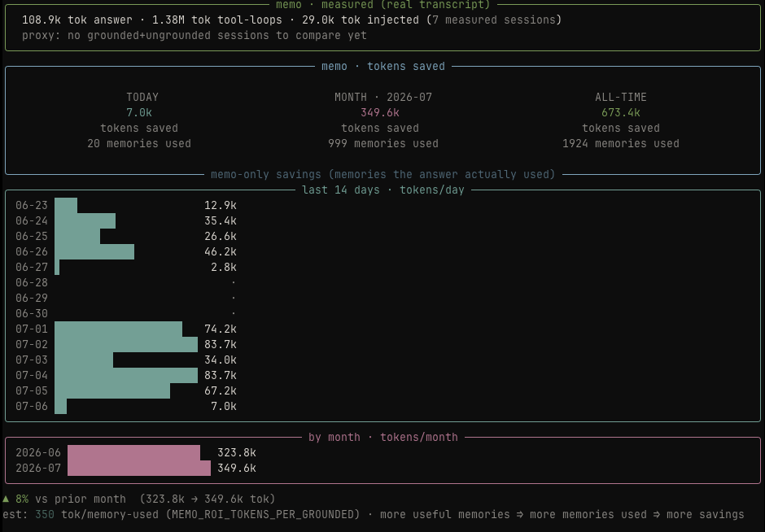The height and width of the screenshot is (532, 765).
Task: Click '1924 memories used' text
Action: [x=621, y=144]
